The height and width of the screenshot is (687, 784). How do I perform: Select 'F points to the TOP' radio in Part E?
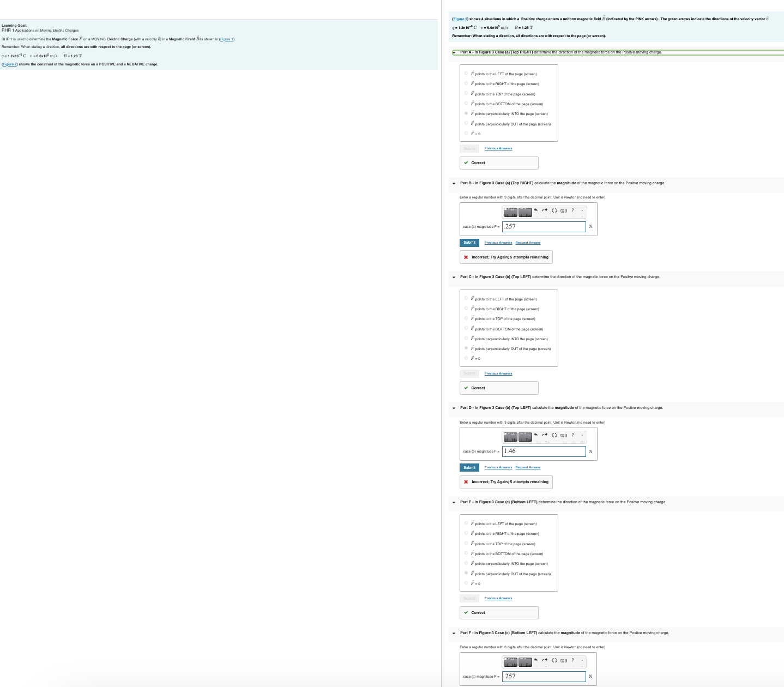466,544
